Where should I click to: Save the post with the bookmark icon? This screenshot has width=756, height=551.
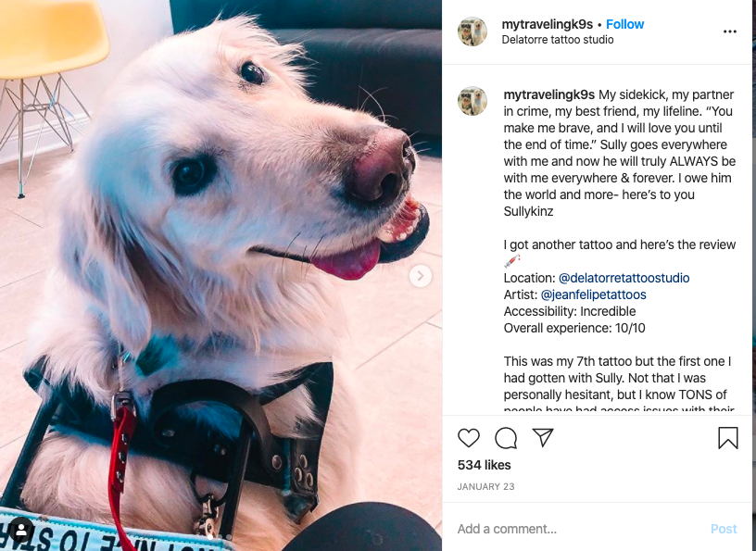(x=727, y=438)
